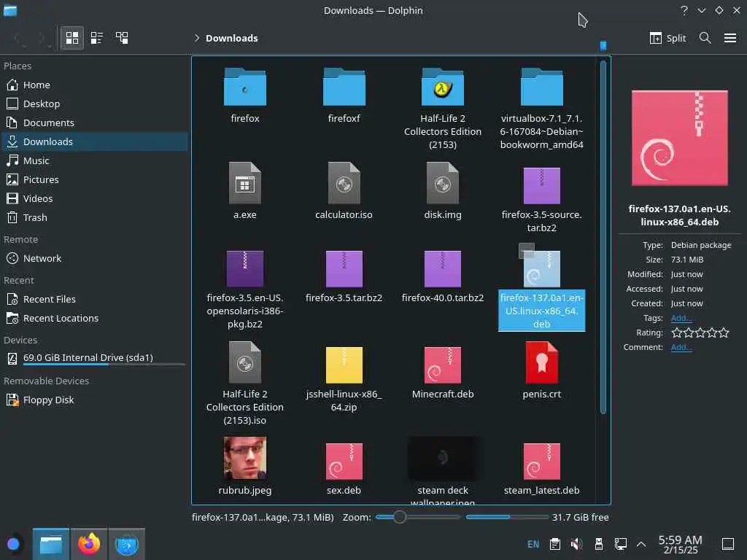Open network connections tray icon
Viewport: 747px width, 560px height.
tap(621, 544)
